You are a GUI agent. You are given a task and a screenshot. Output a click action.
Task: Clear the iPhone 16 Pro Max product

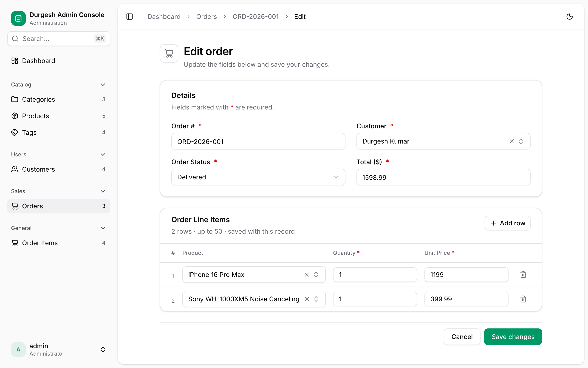pos(307,275)
